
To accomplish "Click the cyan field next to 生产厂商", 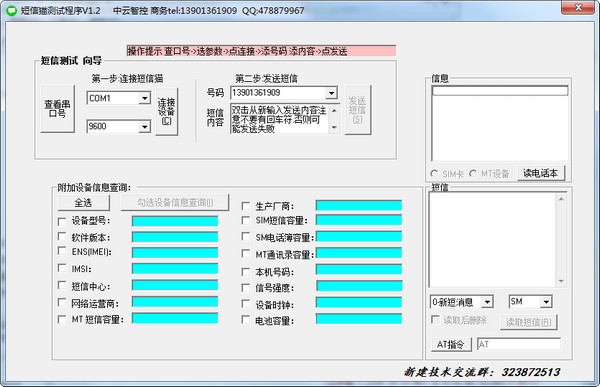I will [x=359, y=206].
